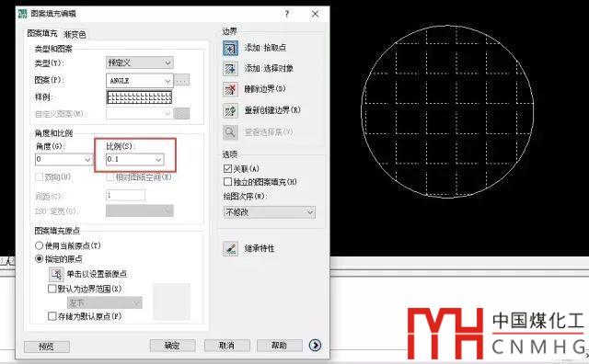Image resolution: width=589 pixels, height=364 pixels.
Task: Click the Remove Boundaries (删除边界) icon
Action: (x=230, y=89)
